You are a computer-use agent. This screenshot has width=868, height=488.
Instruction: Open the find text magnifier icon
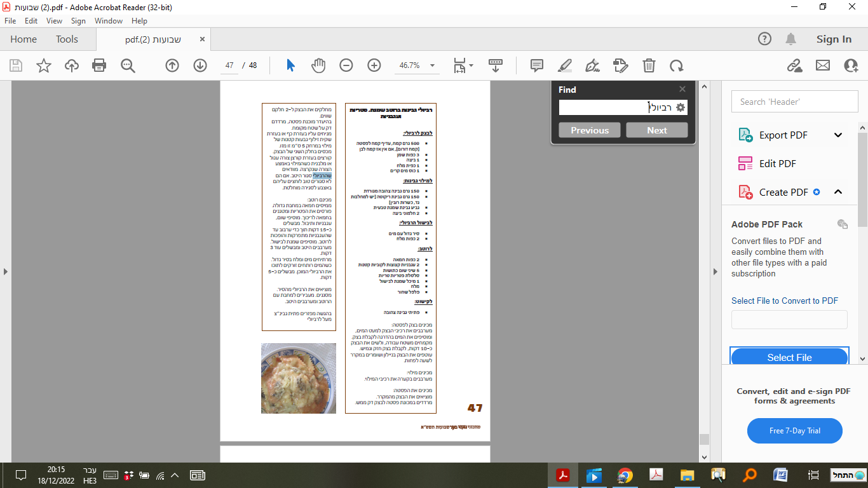(128, 65)
